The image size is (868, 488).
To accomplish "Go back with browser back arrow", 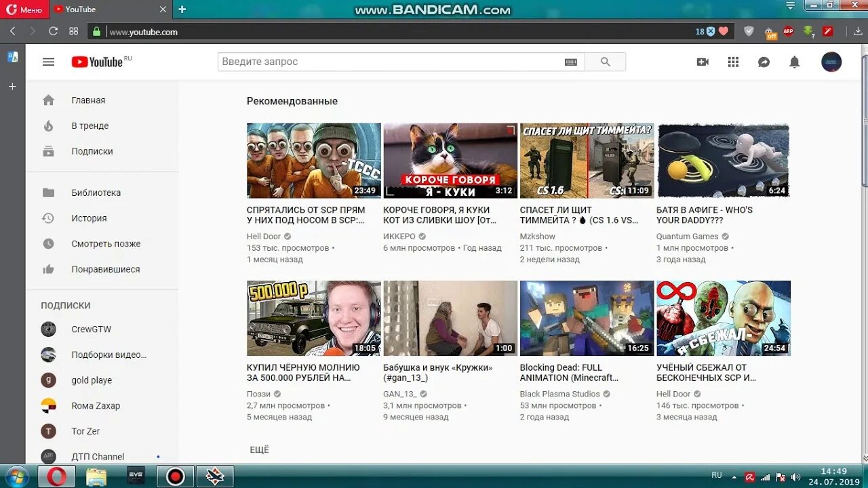I will [x=12, y=31].
